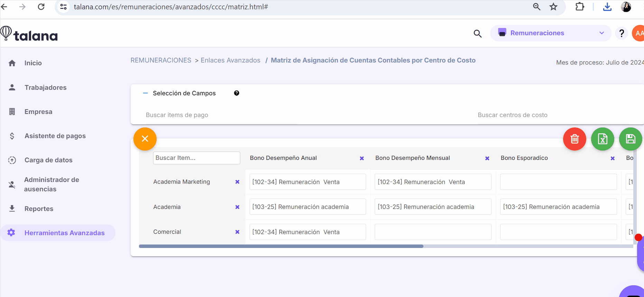
Task: Open empty Comercial Bono Desempeño Mensual field
Action: tap(433, 232)
